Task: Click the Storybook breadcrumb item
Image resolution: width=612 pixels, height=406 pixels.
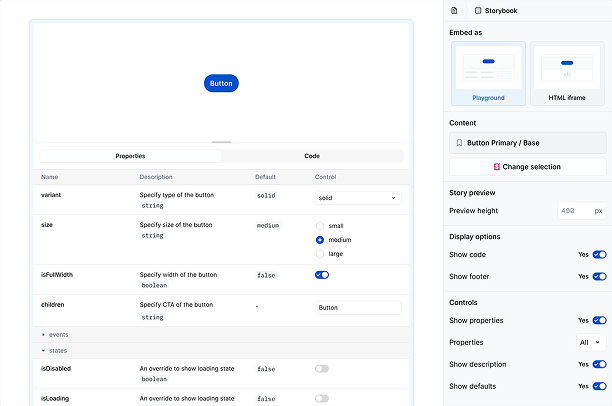Action: click(496, 11)
